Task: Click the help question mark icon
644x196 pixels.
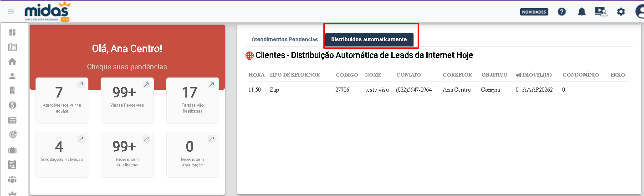Action: tap(562, 12)
